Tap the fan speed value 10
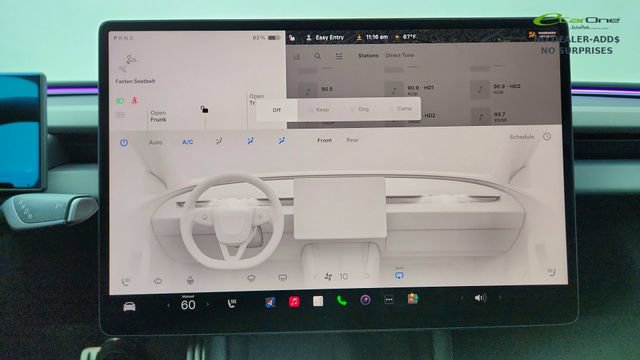This screenshot has height=360, width=640. [x=344, y=276]
